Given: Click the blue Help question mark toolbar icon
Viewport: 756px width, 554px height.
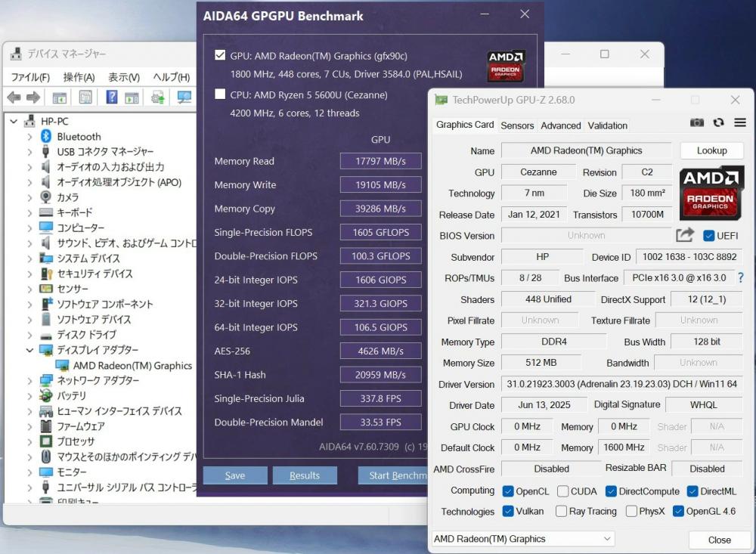Looking at the screenshot, I should click(111, 97).
